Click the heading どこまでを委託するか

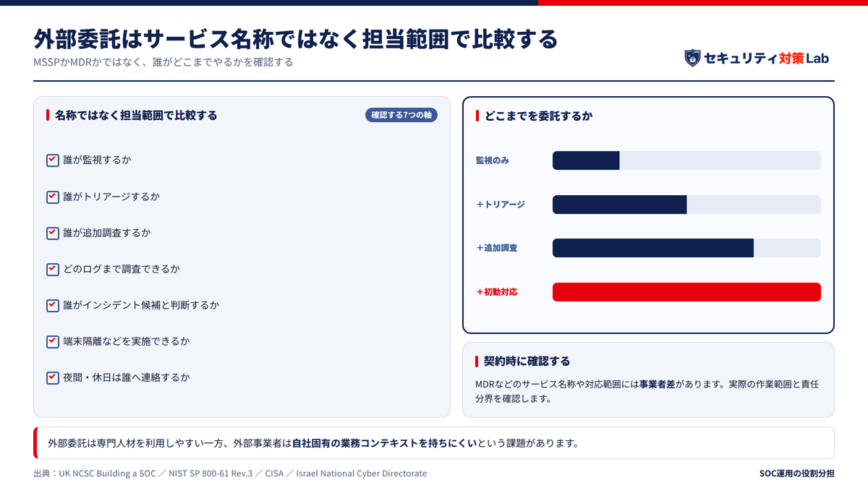click(539, 116)
